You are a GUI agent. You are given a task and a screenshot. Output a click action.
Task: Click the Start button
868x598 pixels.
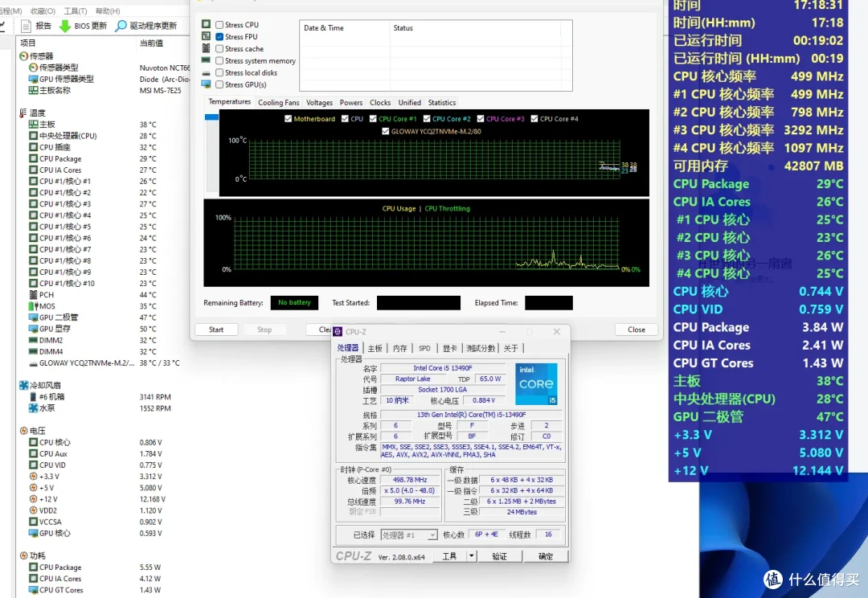point(216,330)
